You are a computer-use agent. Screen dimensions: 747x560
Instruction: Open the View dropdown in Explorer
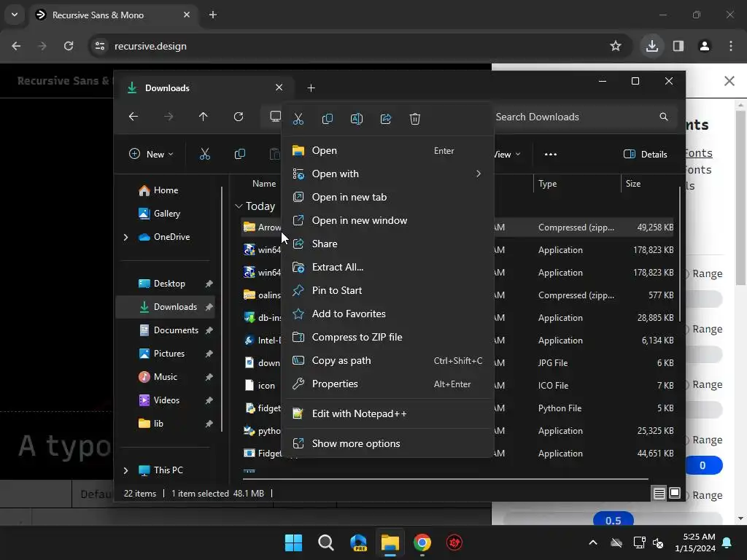point(508,155)
